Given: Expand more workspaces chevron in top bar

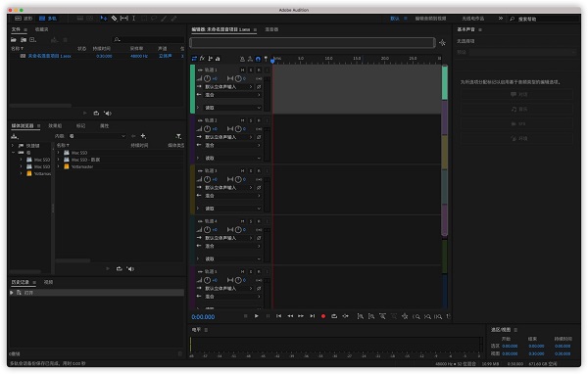Looking at the screenshot, I should click(500, 19).
